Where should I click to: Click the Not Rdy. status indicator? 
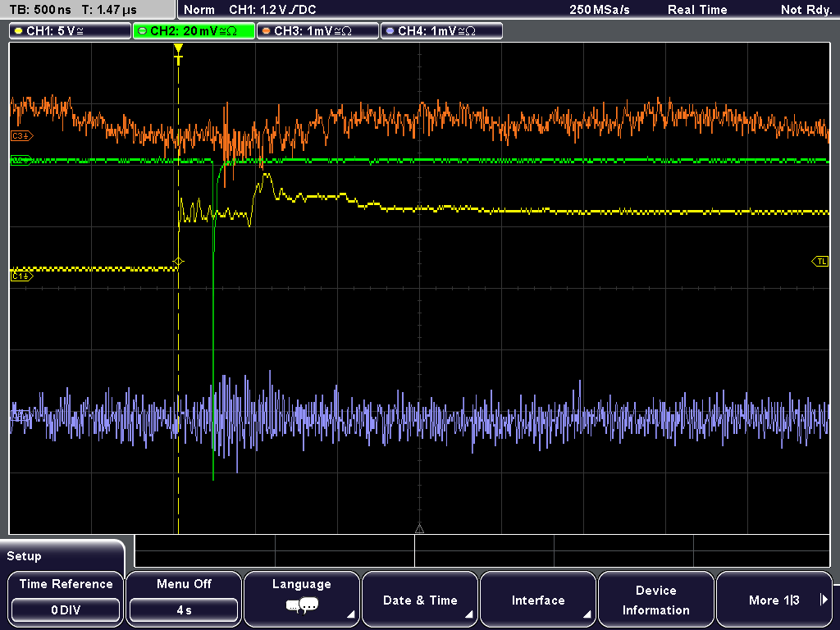pos(806,10)
